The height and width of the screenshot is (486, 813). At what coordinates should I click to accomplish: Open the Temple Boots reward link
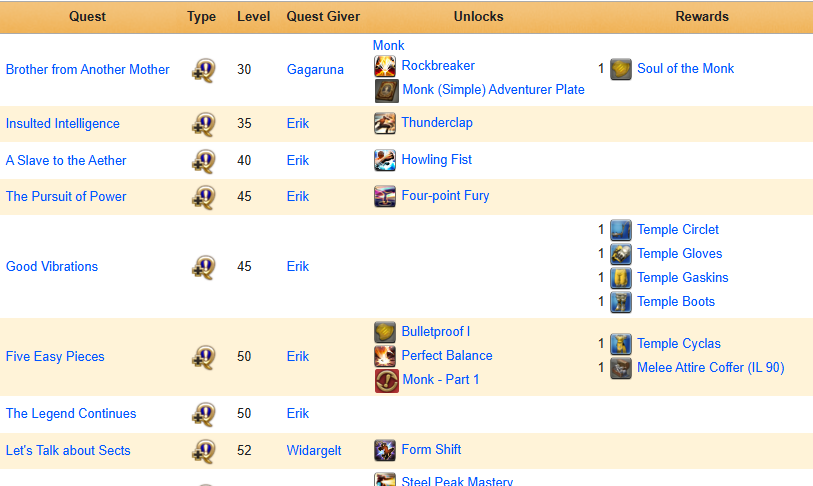(x=676, y=301)
